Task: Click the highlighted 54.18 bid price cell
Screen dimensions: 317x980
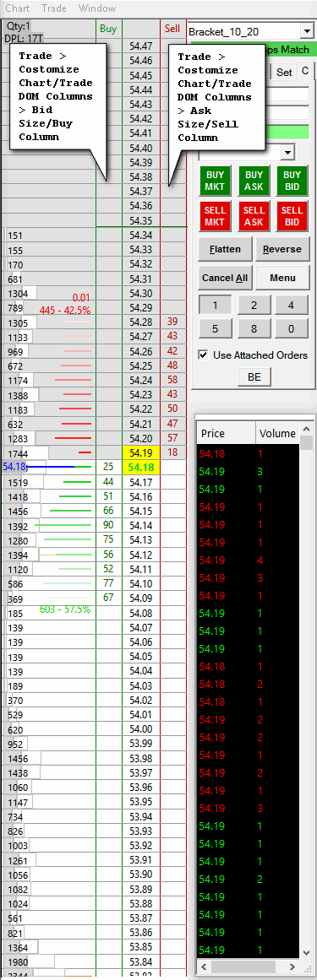Action: click(x=141, y=468)
